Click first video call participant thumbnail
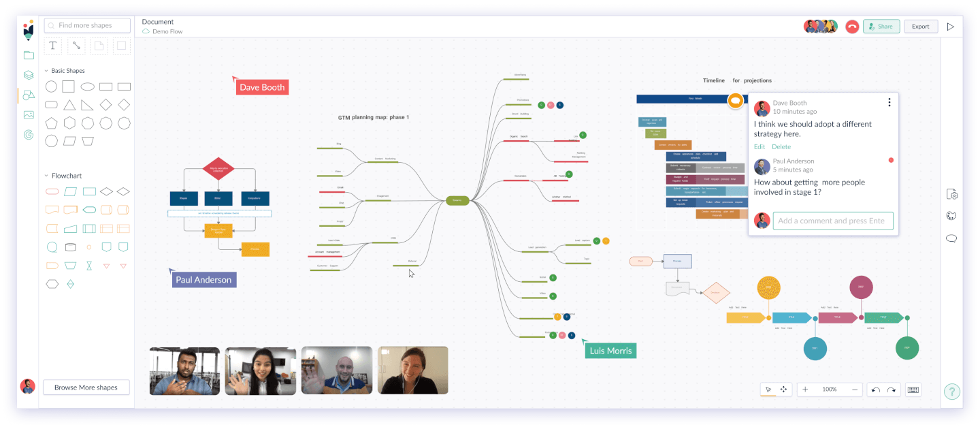This screenshot has height=427, width=980. (x=184, y=370)
